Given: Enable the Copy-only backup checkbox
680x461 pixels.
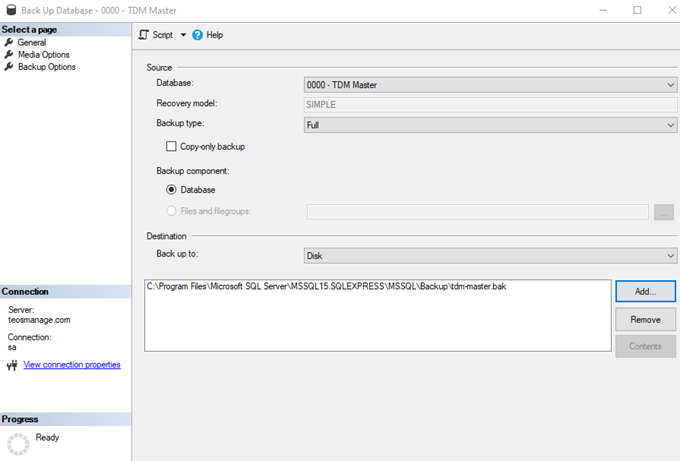Looking at the screenshot, I should 171,147.
